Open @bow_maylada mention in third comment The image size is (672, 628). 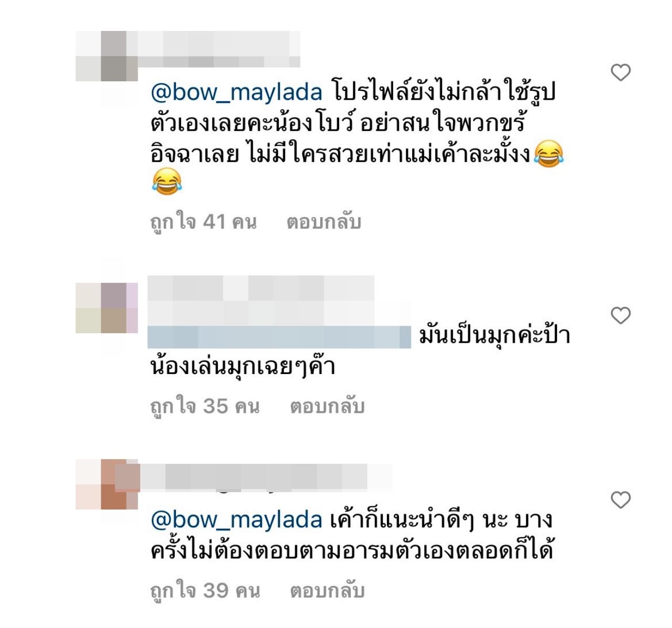pyautogui.click(x=236, y=520)
